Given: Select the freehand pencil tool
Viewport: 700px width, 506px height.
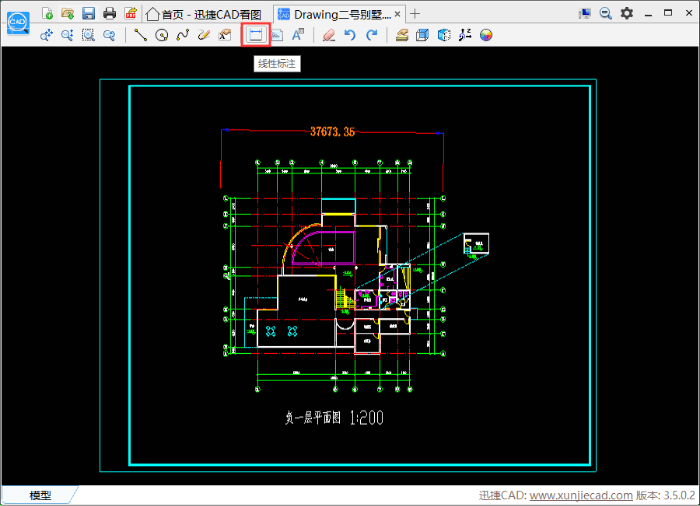Looking at the screenshot, I should 204,35.
